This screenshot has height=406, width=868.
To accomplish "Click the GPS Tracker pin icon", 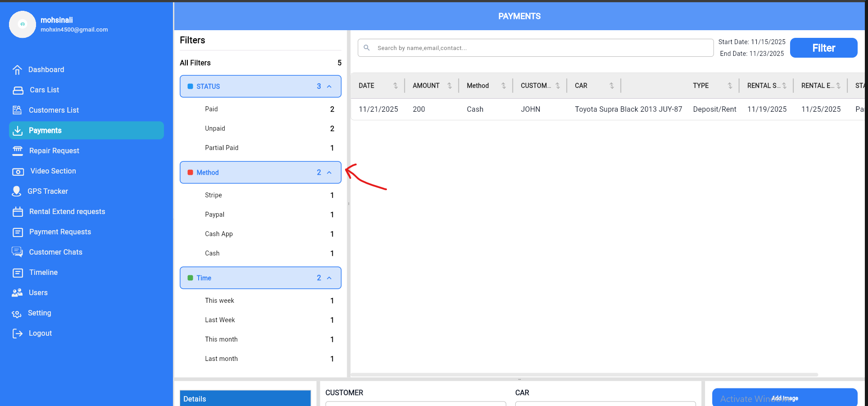I will 17,192.
